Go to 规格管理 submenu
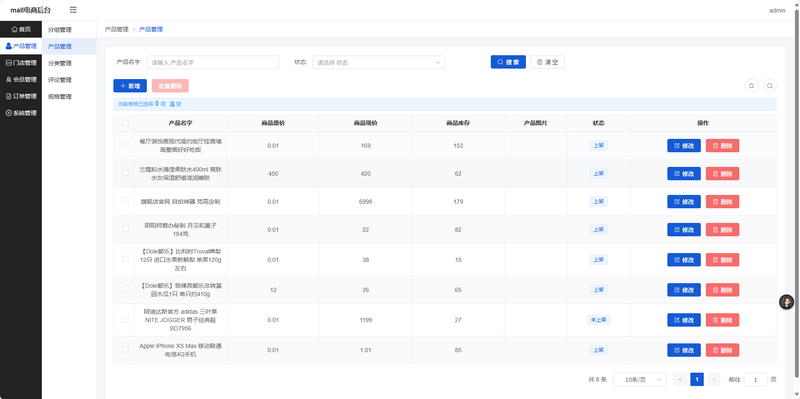This screenshot has width=800, height=399. [x=69, y=97]
